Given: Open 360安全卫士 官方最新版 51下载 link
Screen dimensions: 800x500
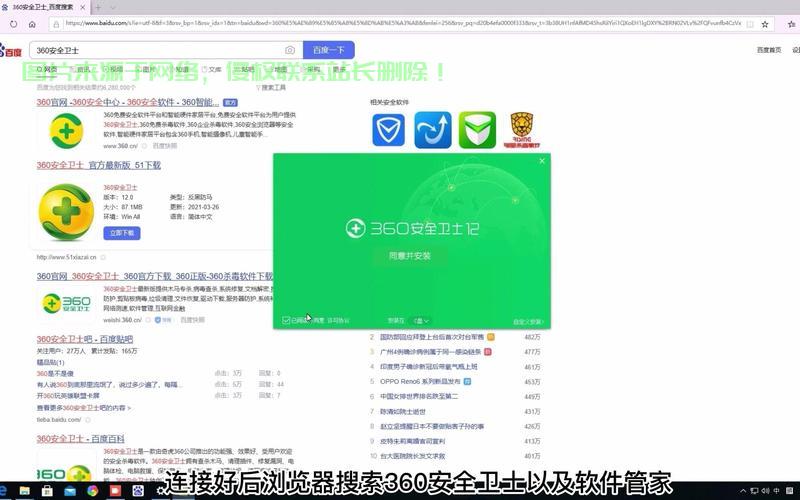Looking at the screenshot, I should (x=98, y=165).
